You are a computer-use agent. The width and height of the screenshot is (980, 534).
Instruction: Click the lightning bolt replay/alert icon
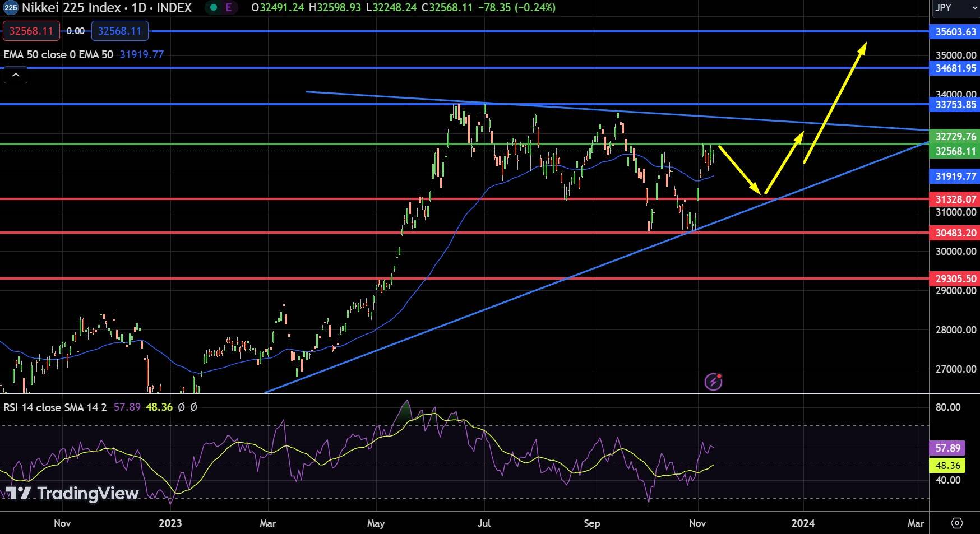point(713,382)
